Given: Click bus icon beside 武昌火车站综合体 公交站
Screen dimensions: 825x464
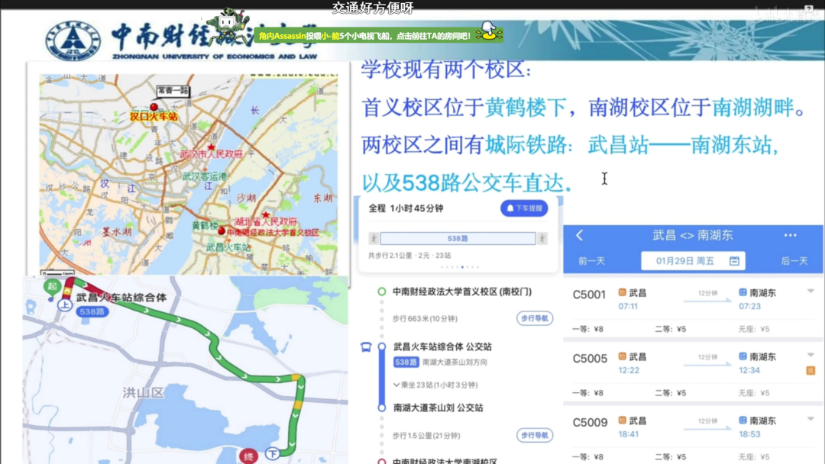Looking at the screenshot, I should click(x=366, y=347).
